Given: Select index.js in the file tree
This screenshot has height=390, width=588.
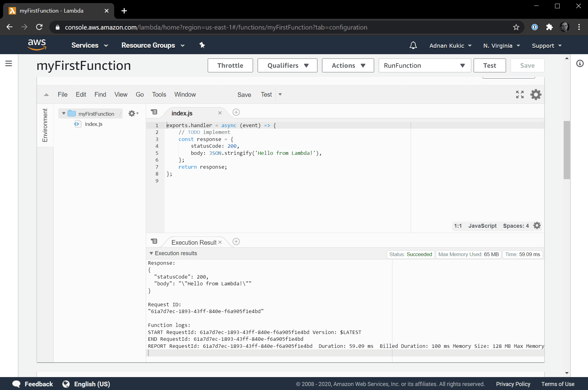Looking at the screenshot, I should (x=93, y=124).
